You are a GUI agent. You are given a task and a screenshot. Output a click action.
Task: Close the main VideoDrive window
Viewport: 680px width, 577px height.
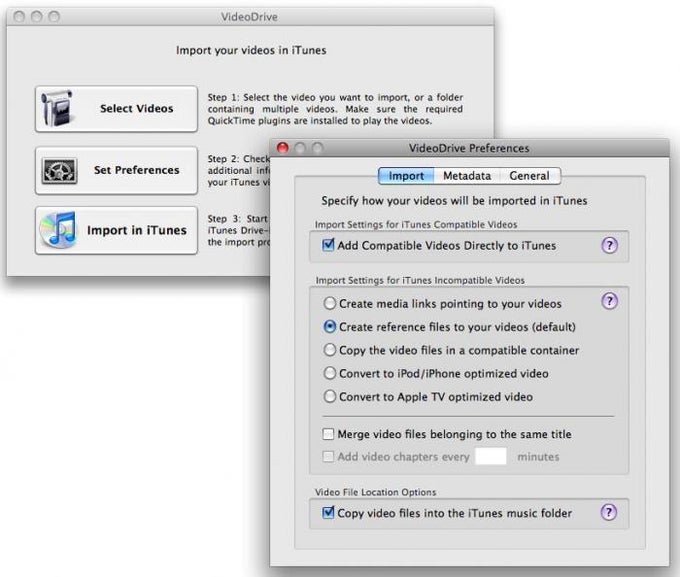pos(19,16)
